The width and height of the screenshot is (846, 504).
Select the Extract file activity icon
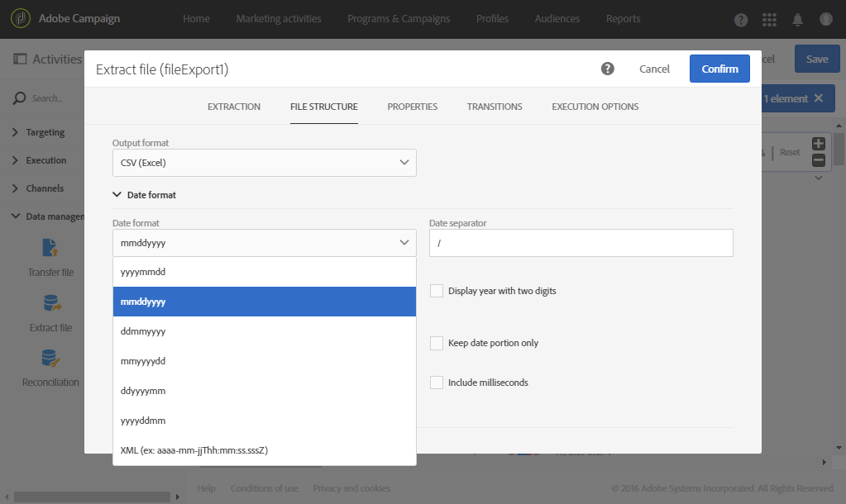point(51,303)
